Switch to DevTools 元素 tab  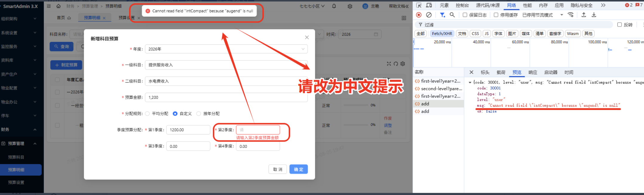pyautogui.click(x=444, y=5)
